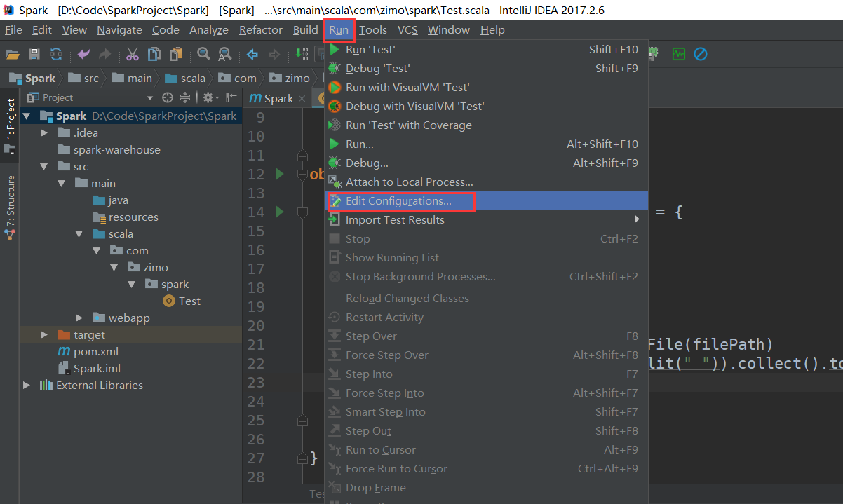Collapse the scala folder arrow
Screen dimensions: 843x504
click(x=79, y=233)
